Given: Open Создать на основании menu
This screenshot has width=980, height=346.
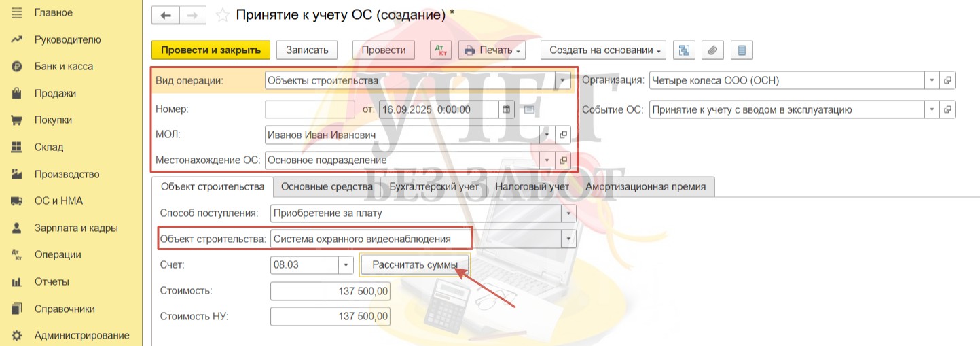Looking at the screenshot, I should tap(603, 50).
